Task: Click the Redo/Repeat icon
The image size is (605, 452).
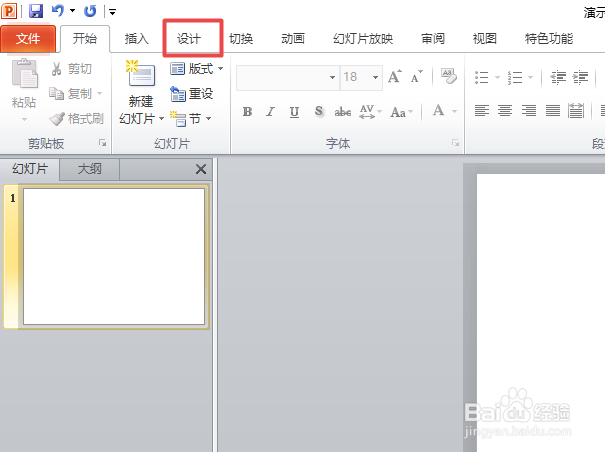Action: (x=90, y=11)
